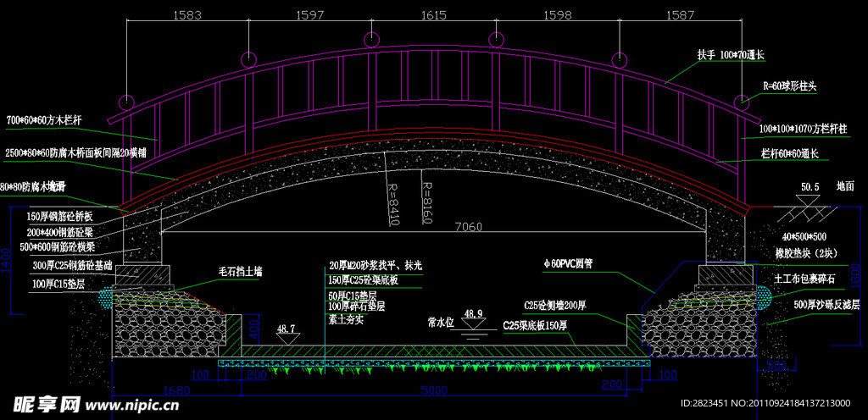
Task: Select the '50.5' ground elevation value
Action: pyautogui.click(x=810, y=187)
